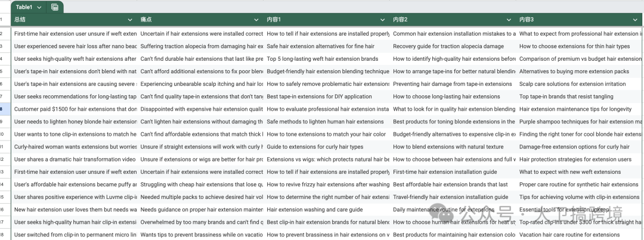Select the 痛点 column header text
Screen dimensions: 644x240
point(146,20)
